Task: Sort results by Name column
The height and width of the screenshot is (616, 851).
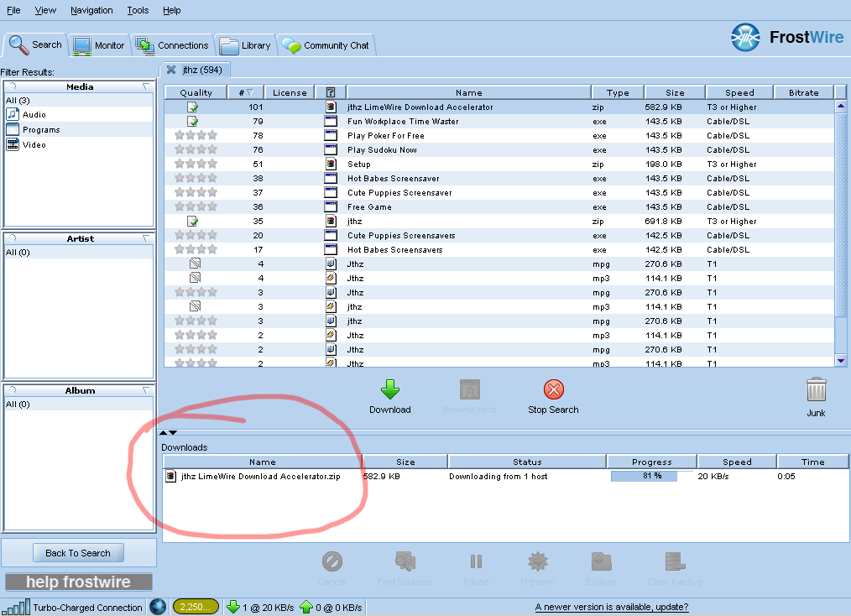Action: [x=469, y=93]
